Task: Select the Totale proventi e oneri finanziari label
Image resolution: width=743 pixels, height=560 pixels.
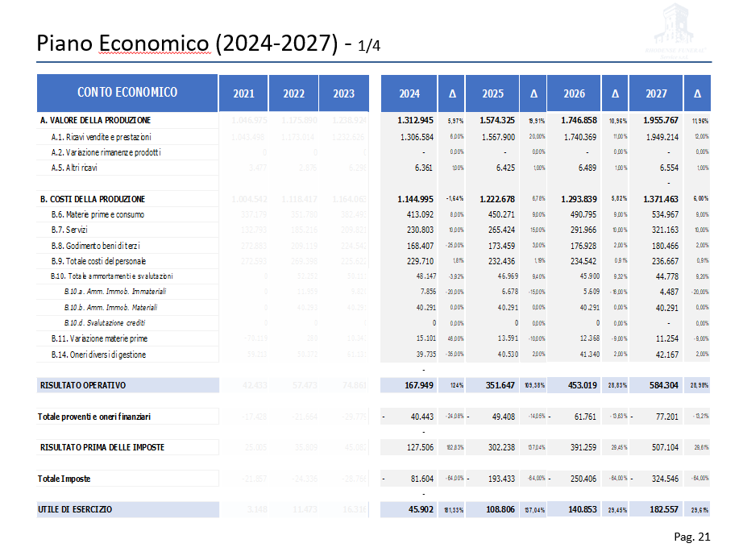Action: [x=97, y=417]
